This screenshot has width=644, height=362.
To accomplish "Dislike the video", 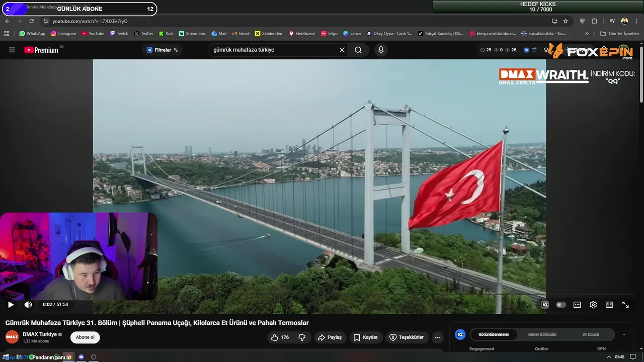I will coord(302,337).
